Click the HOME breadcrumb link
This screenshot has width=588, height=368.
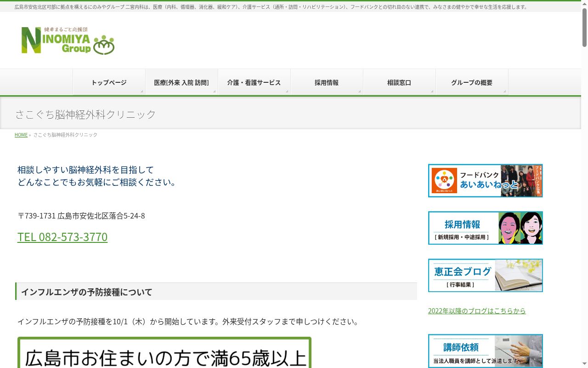coord(21,135)
